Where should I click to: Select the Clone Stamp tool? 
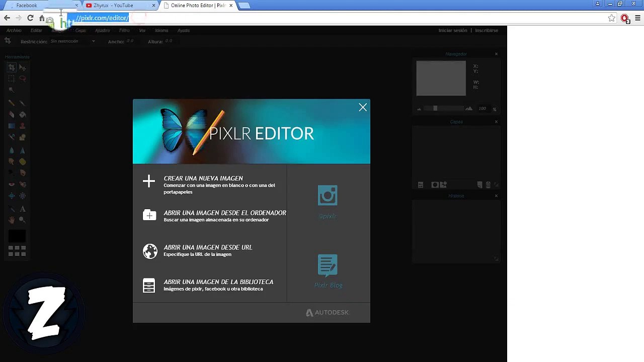[x=23, y=126]
